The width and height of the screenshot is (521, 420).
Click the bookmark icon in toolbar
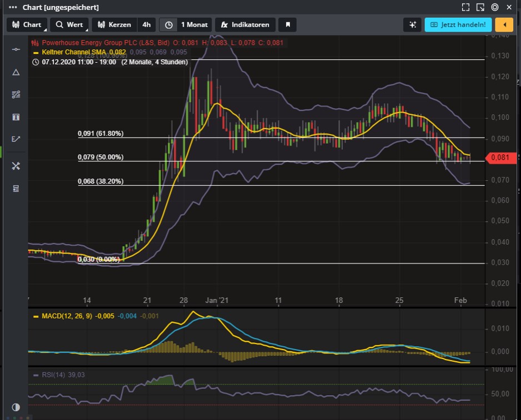pyautogui.click(x=288, y=25)
